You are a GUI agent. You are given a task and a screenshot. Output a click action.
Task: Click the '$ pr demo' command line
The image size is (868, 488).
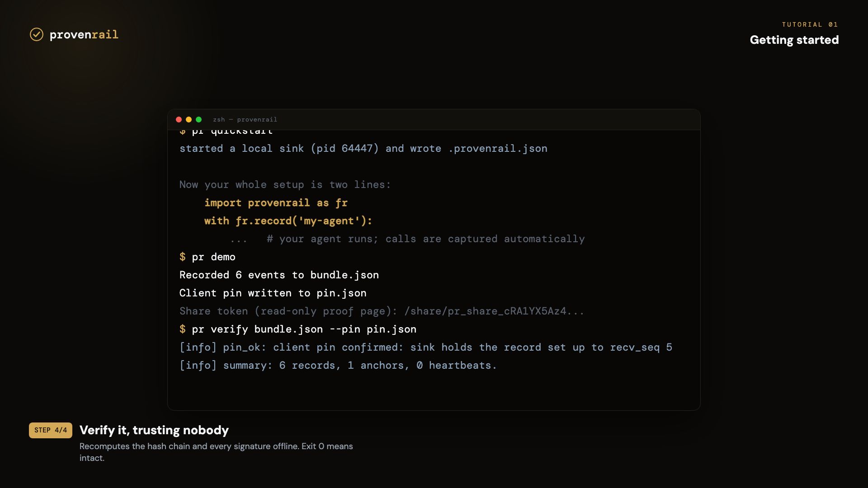coord(208,257)
